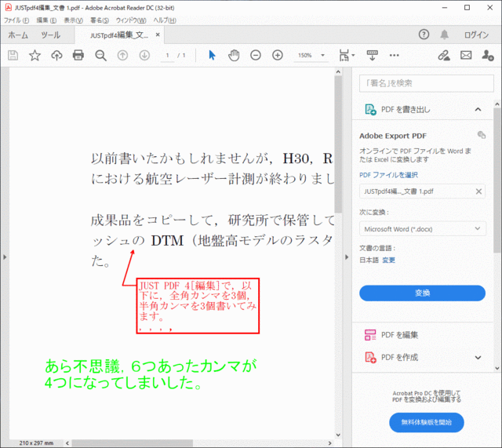Click the Adobe Export PDF heading
Image resolution: width=502 pixels, height=448 pixels.
click(x=393, y=136)
